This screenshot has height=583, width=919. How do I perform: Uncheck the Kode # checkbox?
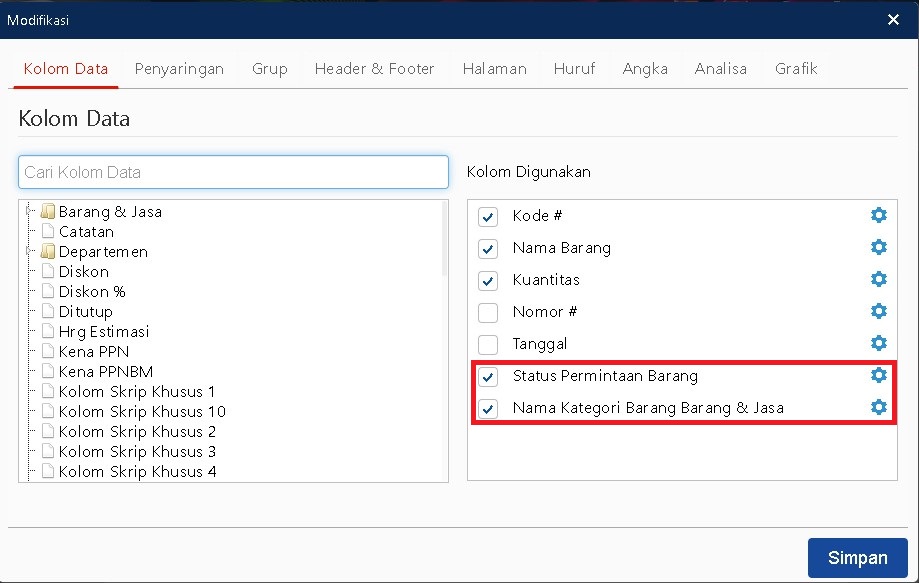tap(488, 216)
